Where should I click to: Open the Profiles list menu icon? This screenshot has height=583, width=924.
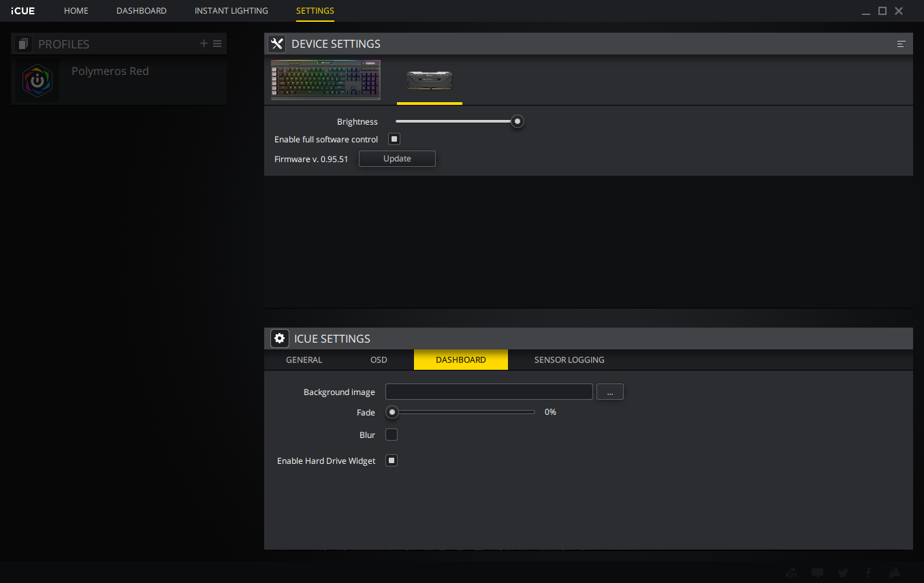[217, 44]
